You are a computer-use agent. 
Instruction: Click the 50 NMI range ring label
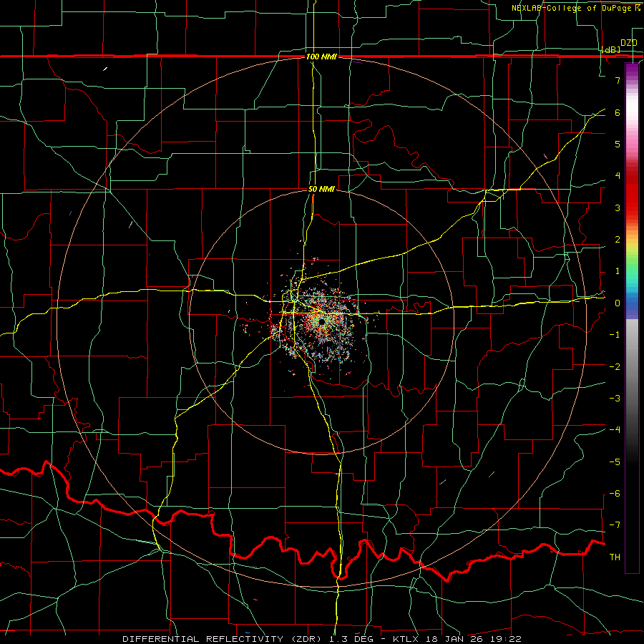tap(321, 190)
